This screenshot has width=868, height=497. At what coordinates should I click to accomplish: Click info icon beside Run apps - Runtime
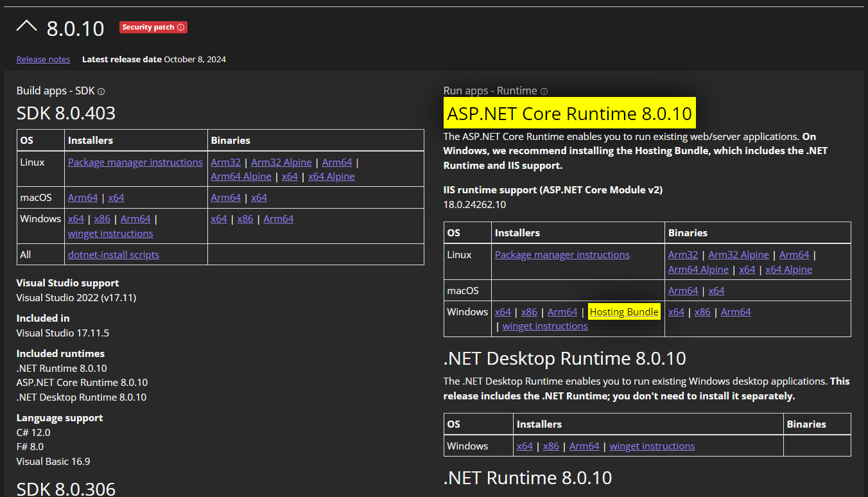(x=544, y=91)
